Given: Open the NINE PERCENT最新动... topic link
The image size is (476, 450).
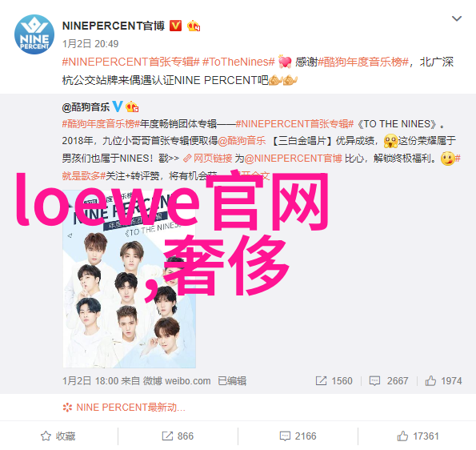Looking at the screenshot, I should pos(124,407).
